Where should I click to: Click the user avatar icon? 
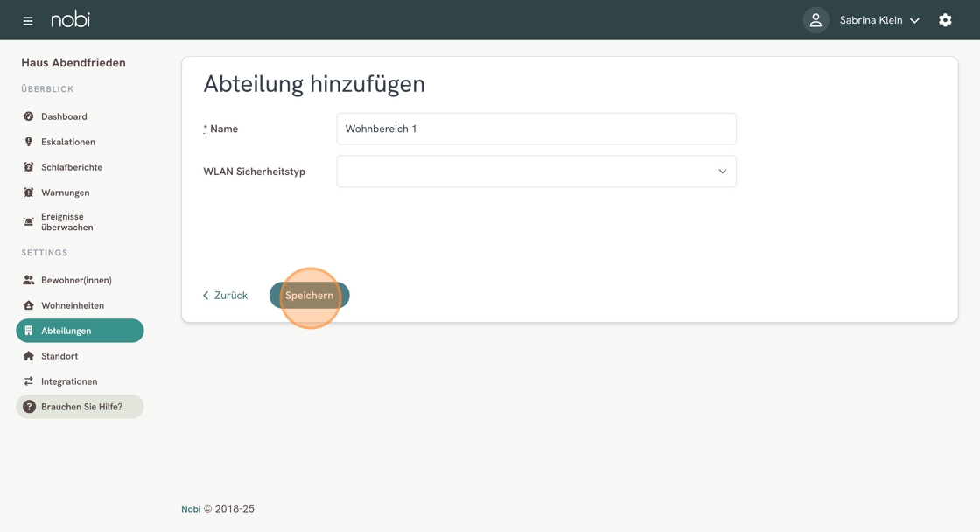pyautogui.click(x=815, y=20)
